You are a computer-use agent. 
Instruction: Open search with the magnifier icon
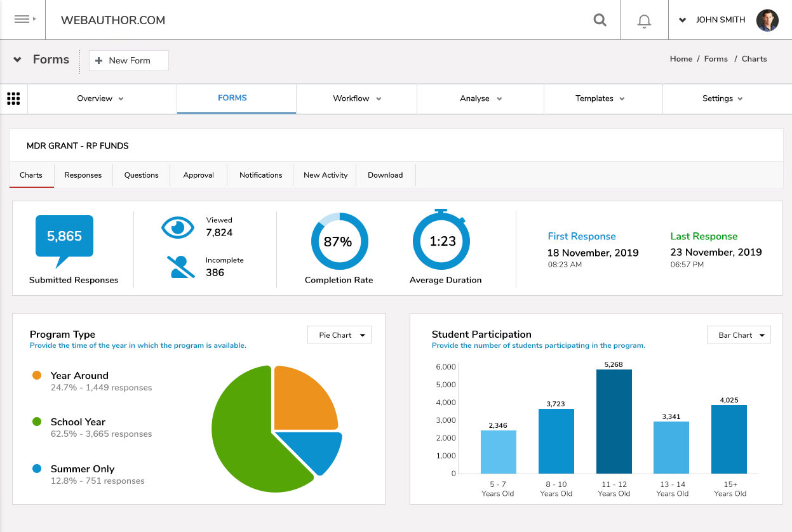tap(600, 20)
